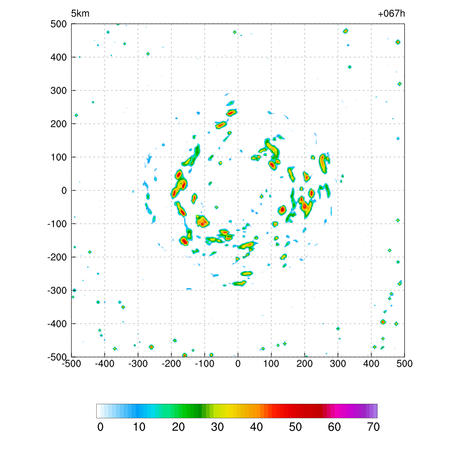Image resolution: width=476 pixels, height=476 pixels.
Task: Select the y-axis tick label -300
Action: point(57,291)
